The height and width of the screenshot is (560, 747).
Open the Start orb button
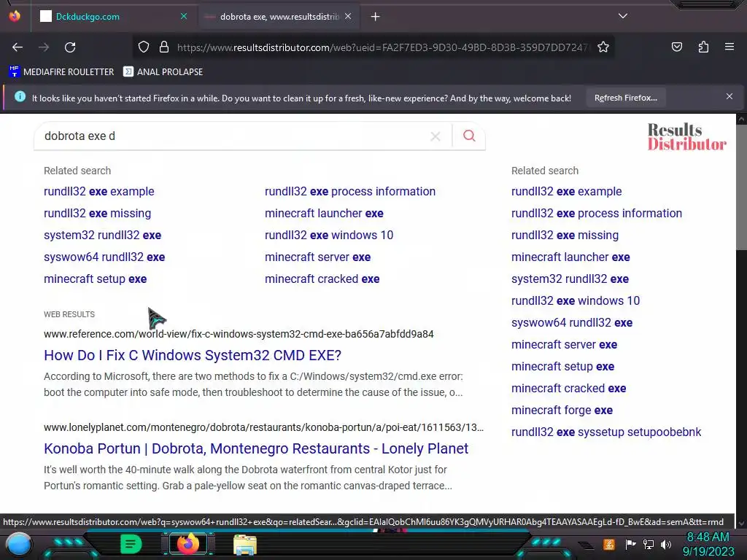tap(18, 544)
